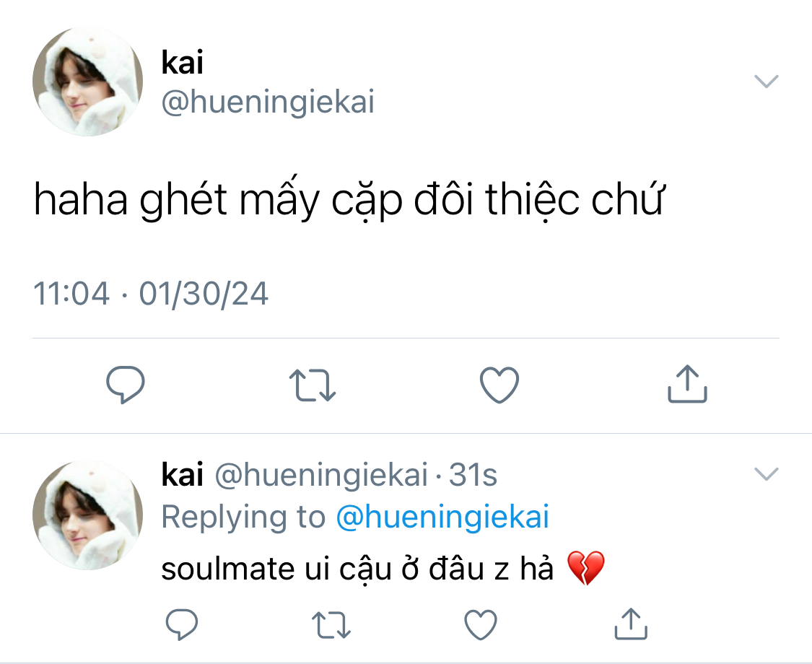Open the 'soulmate ui cậu ở đâu' reply text
The image size is (812, 664).
click(x=357, y=569)
